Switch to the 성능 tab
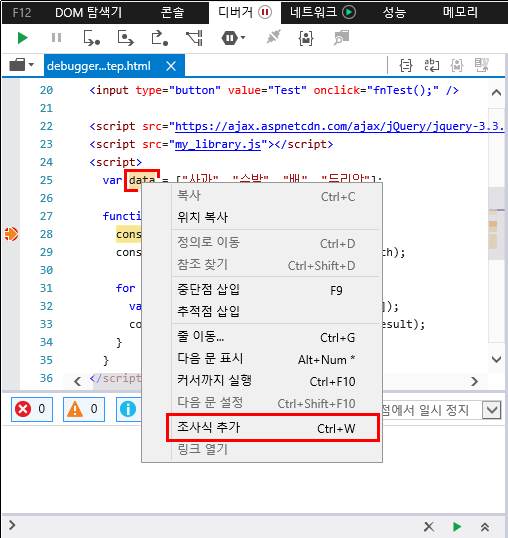The image size is (508, 538). [394, 13]
